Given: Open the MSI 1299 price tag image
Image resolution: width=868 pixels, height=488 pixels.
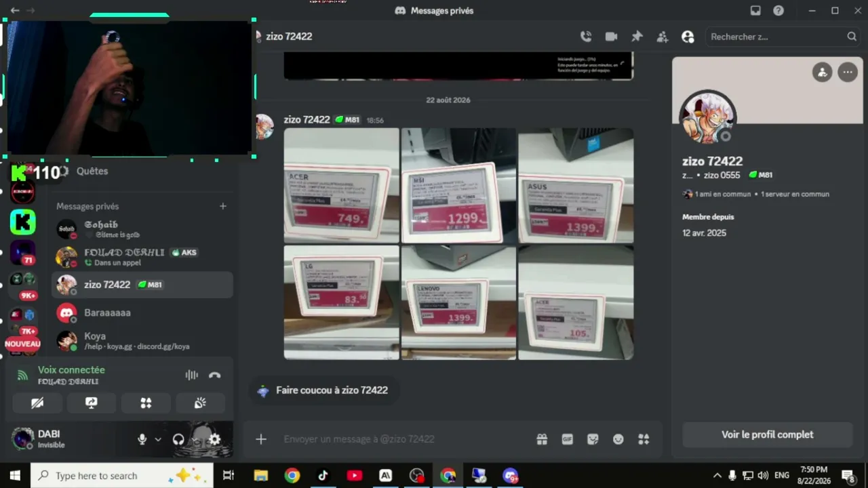Looking at the screenshot, I should [458, 185].
